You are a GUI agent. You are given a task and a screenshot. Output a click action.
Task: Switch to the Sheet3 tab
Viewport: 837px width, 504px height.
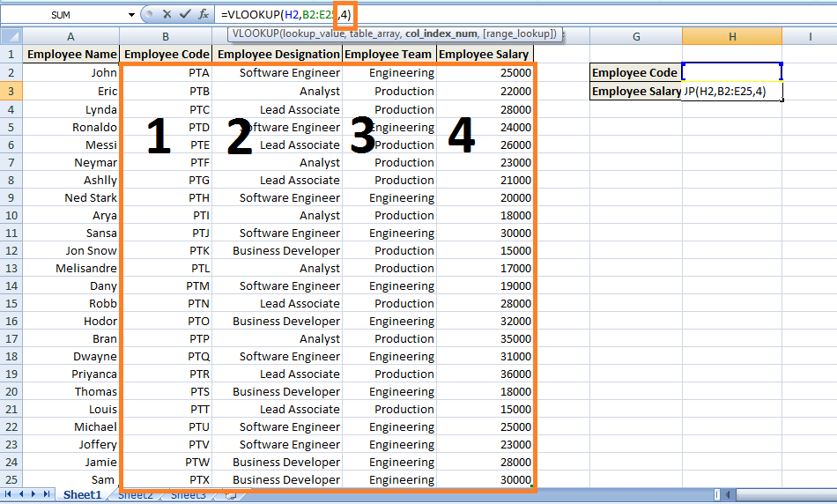[189, 496]
